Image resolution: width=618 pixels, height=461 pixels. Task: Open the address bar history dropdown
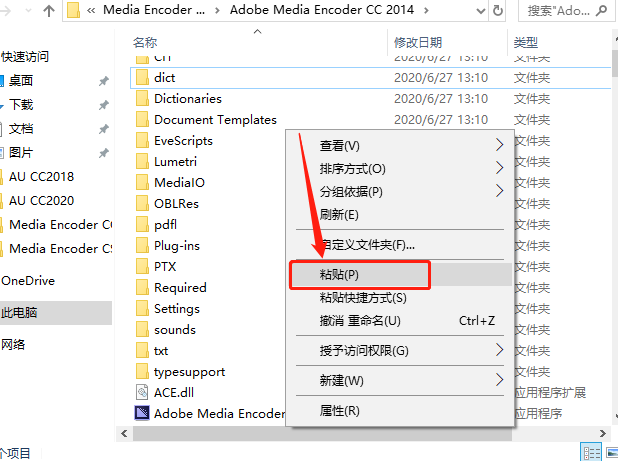click(x=480, y=11)
